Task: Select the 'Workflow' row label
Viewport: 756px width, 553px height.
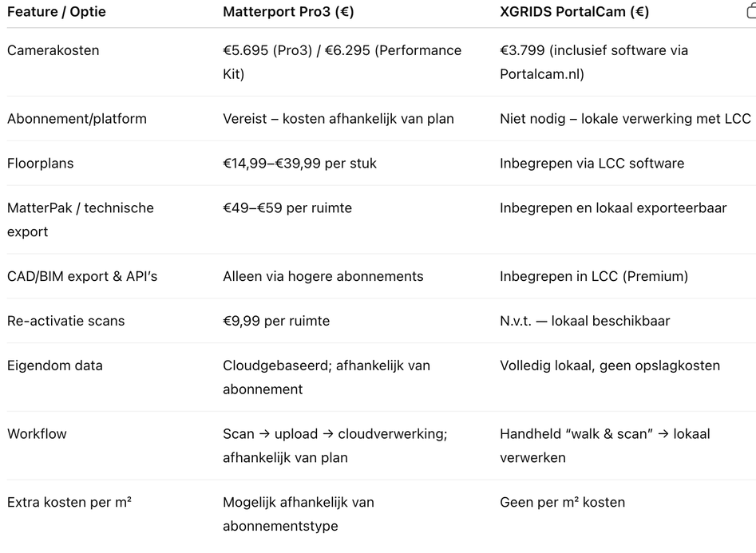Action: click(37, 434)
